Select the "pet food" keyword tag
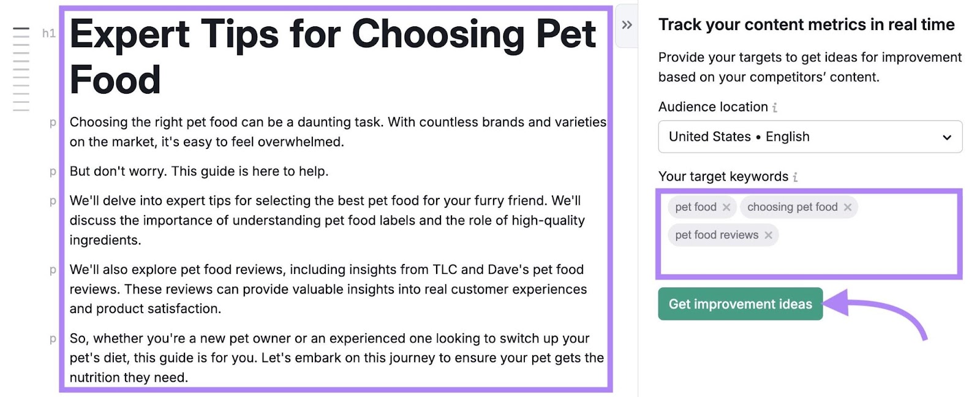980x397 pixels. [695, 207]
